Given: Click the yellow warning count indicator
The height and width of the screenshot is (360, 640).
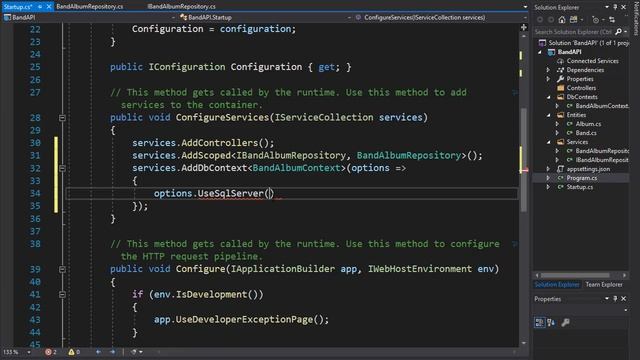Looking at the screenshot, I should [74, 352].
